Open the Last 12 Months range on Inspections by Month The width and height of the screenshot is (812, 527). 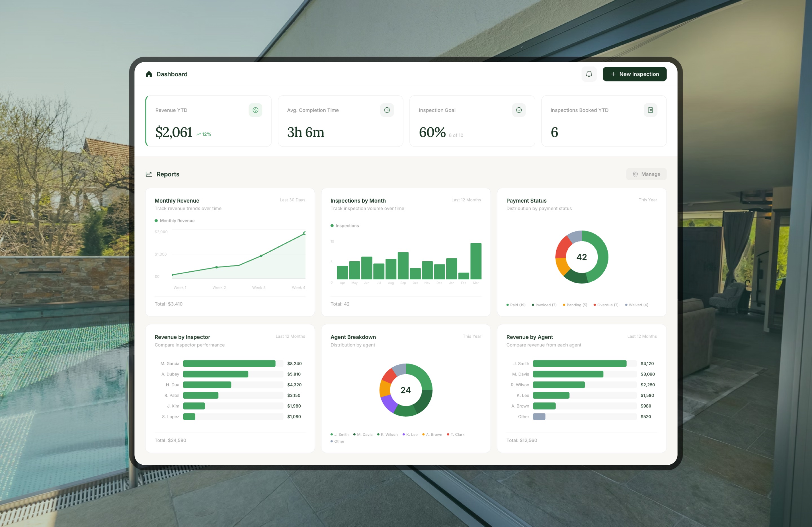[x=466, y=200]
